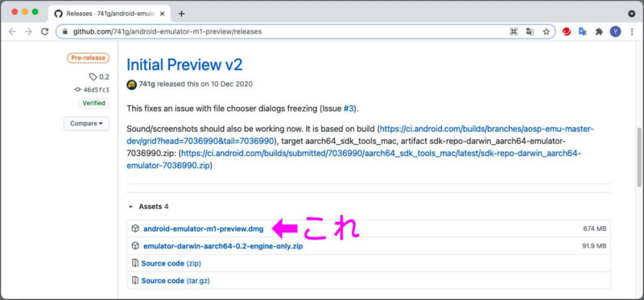Open the Chrome three-dot menu
The width and height of the screenshot is (644, 300).
(632, 31)
